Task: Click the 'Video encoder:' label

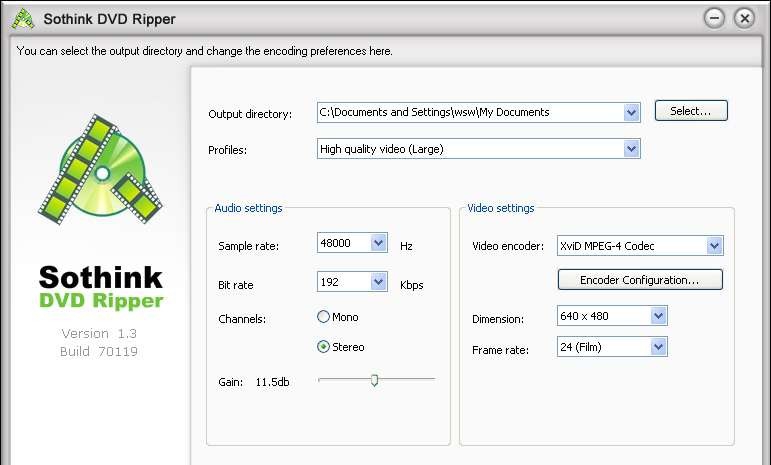Action: [508, 246]
